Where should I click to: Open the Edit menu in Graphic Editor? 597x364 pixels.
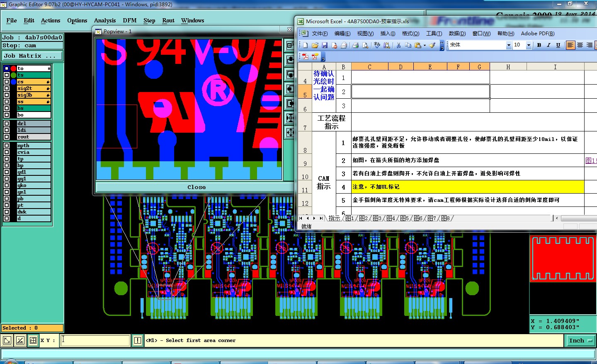(29, 20)
